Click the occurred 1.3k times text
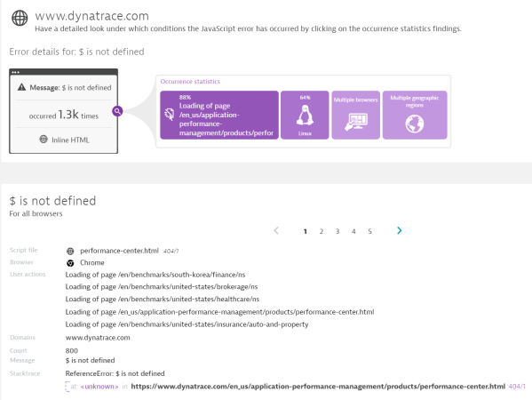 pos(64,115)
